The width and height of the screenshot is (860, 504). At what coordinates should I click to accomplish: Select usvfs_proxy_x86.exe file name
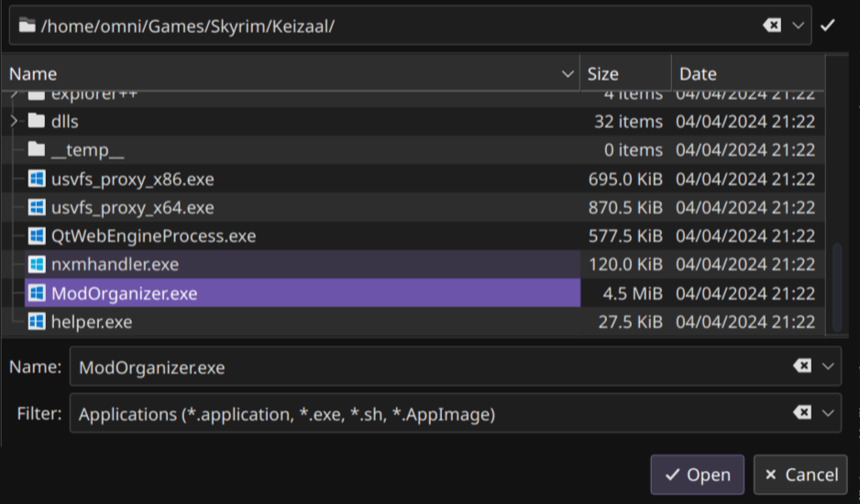coord(133,180)
